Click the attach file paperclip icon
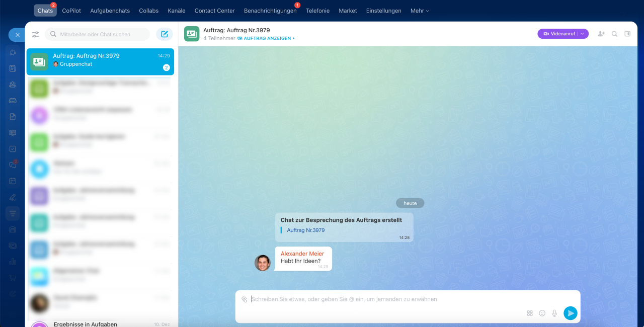Viewport: 644px width, 327px height. (244, 299)
